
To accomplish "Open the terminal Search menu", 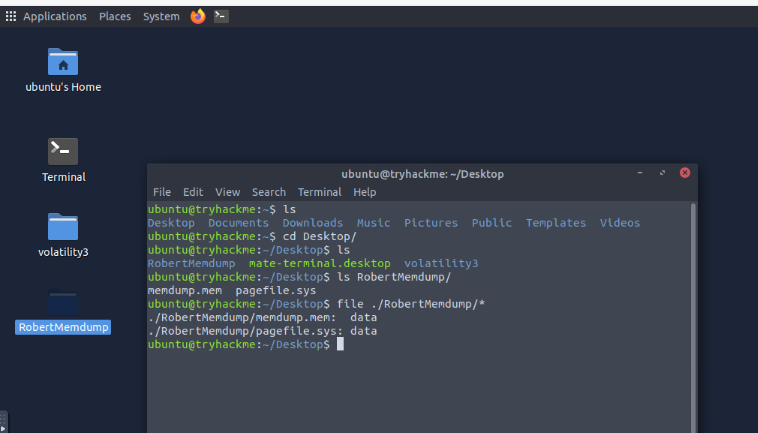I will tap(269, 192).
